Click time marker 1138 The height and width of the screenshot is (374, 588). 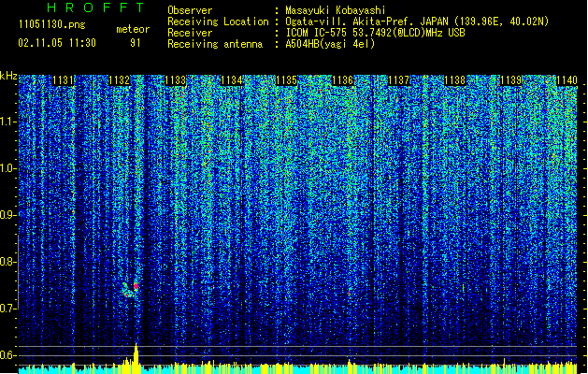coord(454,80)
